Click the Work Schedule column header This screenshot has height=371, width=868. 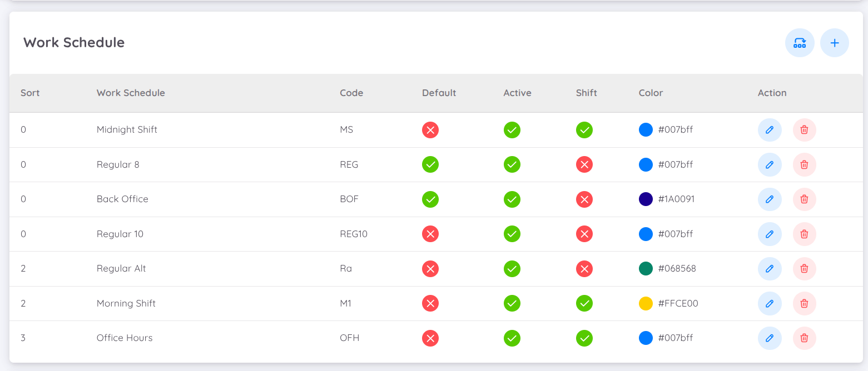click(131, 93)
